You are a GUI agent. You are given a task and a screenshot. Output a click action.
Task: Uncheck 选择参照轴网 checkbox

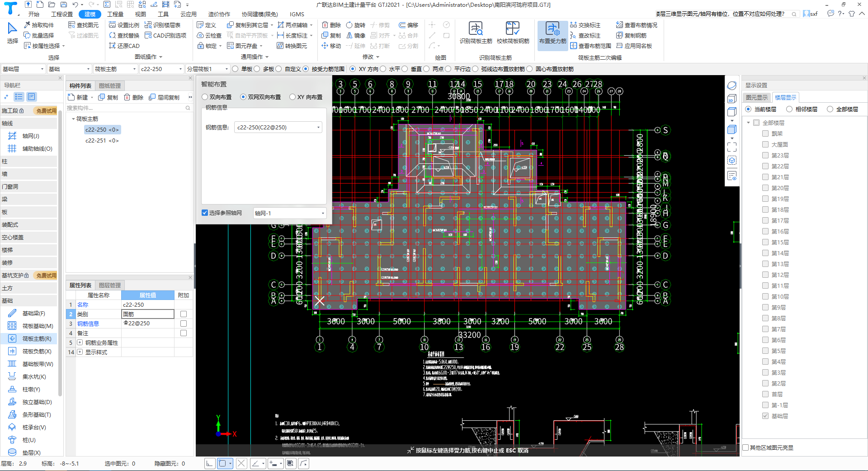[x=205, y=213]
